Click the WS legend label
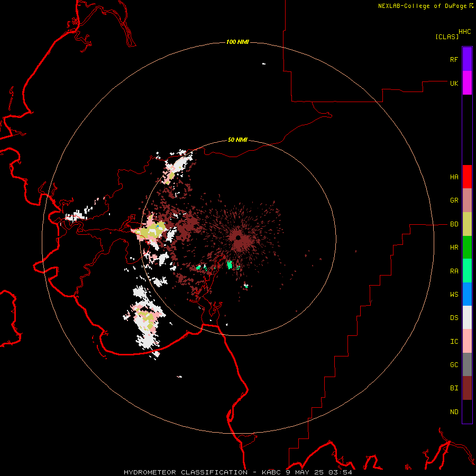 [454, 295]
